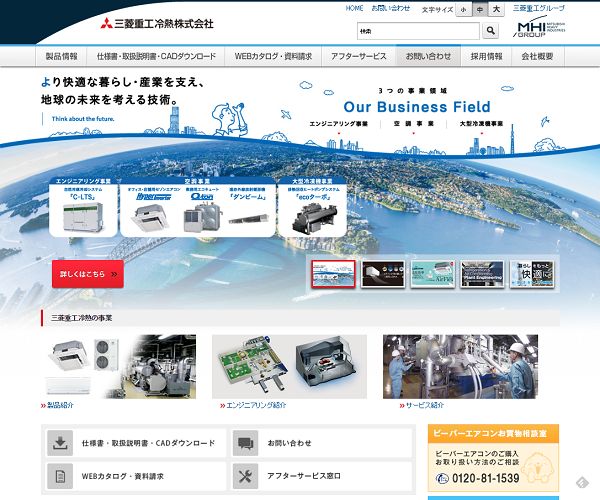Select first slider thumbnail with red border
The width and height of the screenshot is (600, 500).
pyautogui.click(x=333, y=274)
